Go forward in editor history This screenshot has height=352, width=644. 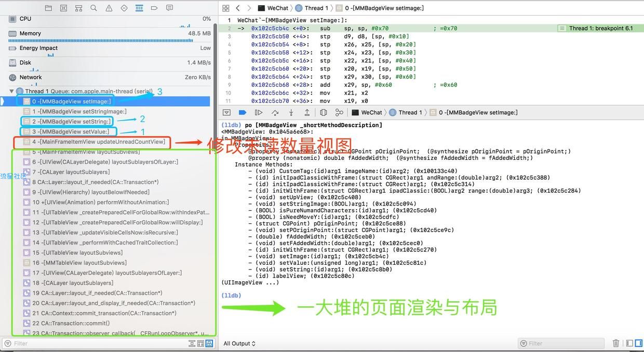(249, 8)
